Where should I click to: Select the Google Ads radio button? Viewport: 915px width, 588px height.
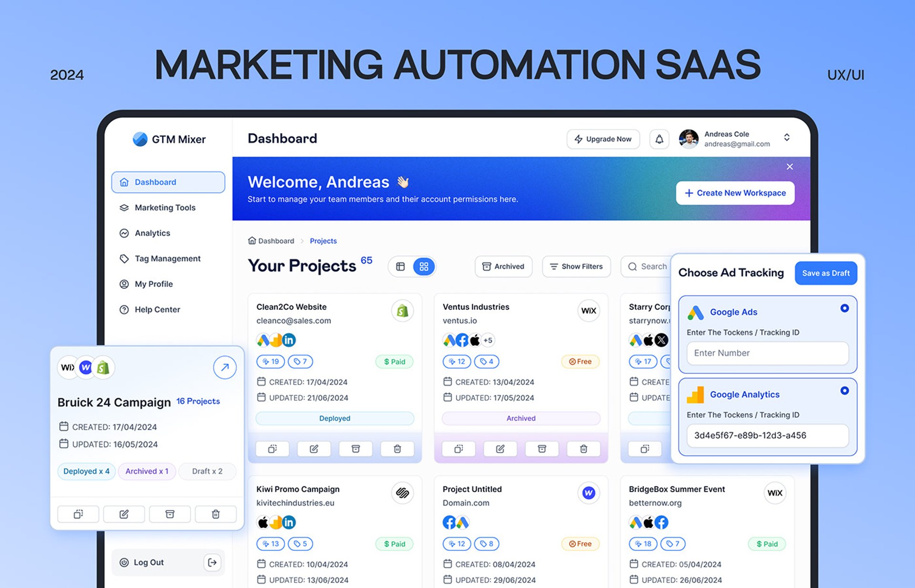[x=844, y=308]
